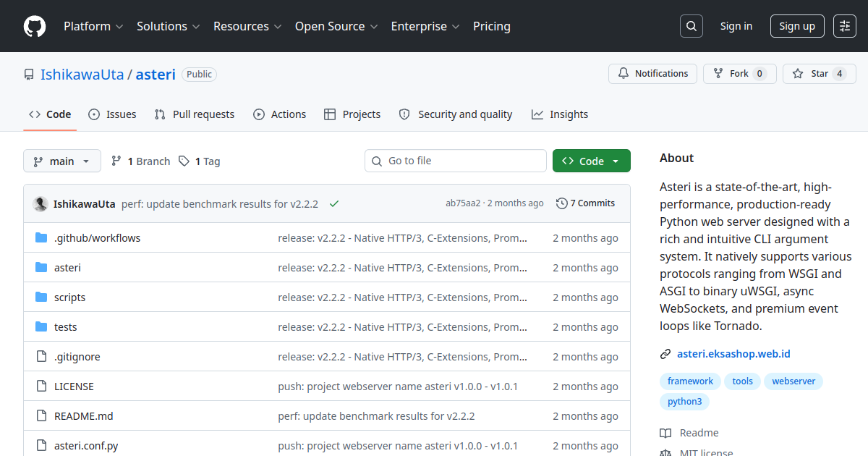
Task: Switch to the Code tab
Action: 50,114
